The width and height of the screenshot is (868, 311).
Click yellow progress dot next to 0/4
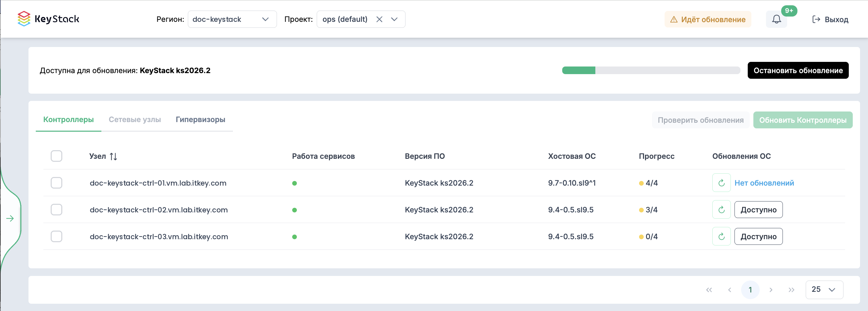[641, 237]
